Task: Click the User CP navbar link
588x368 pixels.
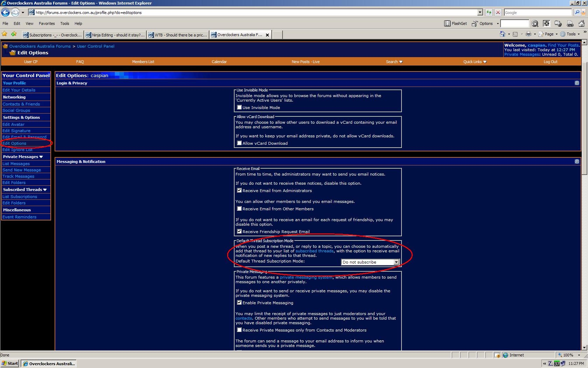Action: point(30,62)
